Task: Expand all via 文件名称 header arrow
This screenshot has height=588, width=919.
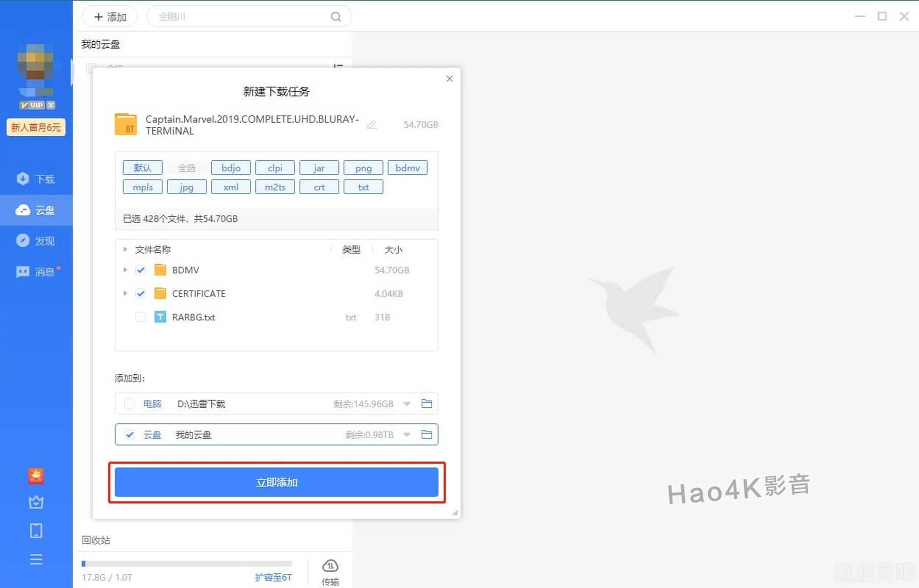Action: [x=125, y=249]
